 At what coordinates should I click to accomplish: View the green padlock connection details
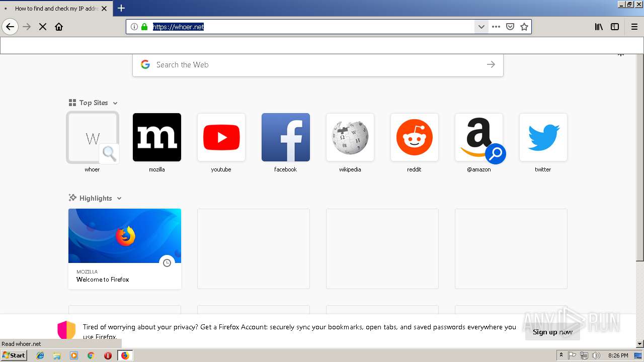coord(144,27)
